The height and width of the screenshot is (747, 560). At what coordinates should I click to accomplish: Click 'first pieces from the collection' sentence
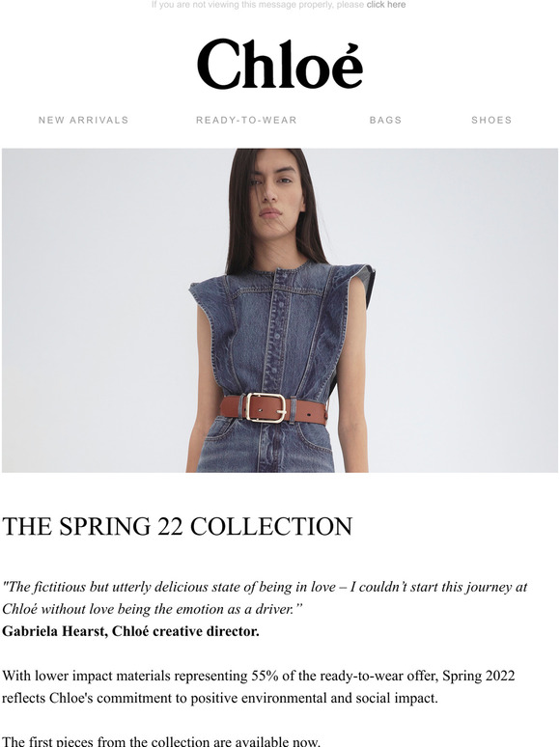[x=161, y=741]
